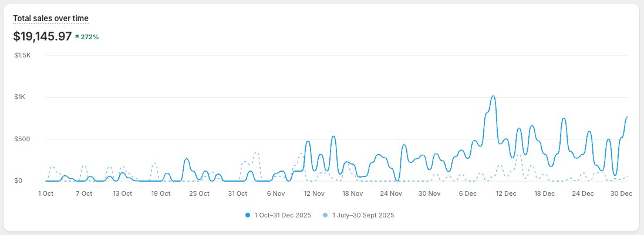
Task: Toggle the 1 July–30 Sept 2025 legend label
Action: click(x=363, y=215)
